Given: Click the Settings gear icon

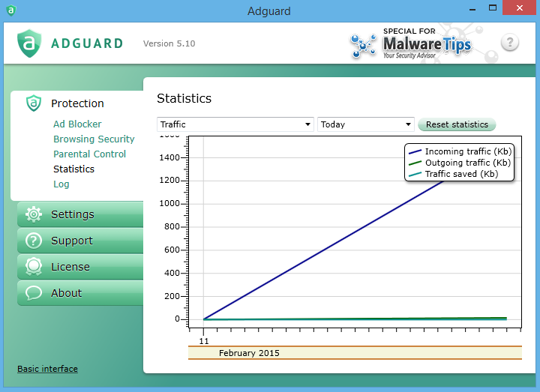Looking at the screenshot, I should [34, 214].
